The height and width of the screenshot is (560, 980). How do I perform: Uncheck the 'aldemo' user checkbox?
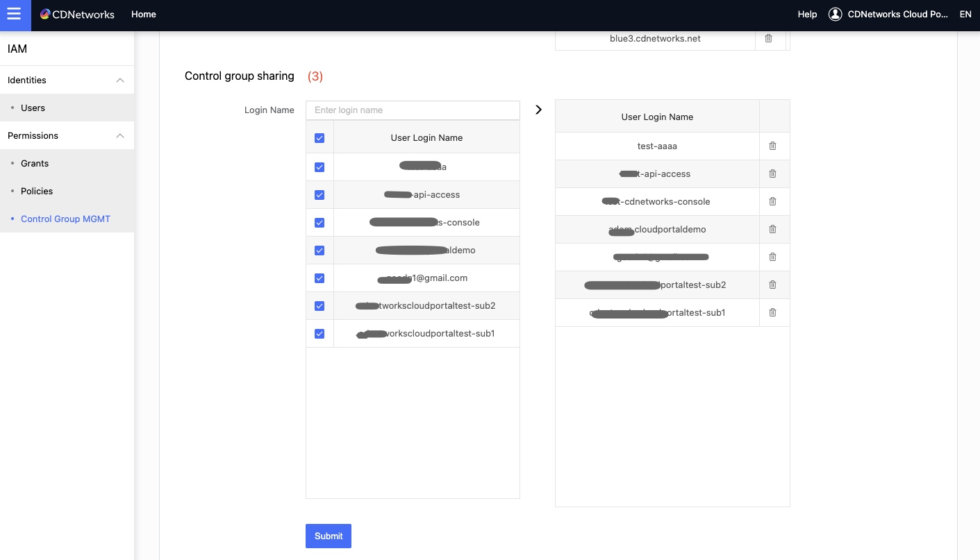[x=319, y=251]
